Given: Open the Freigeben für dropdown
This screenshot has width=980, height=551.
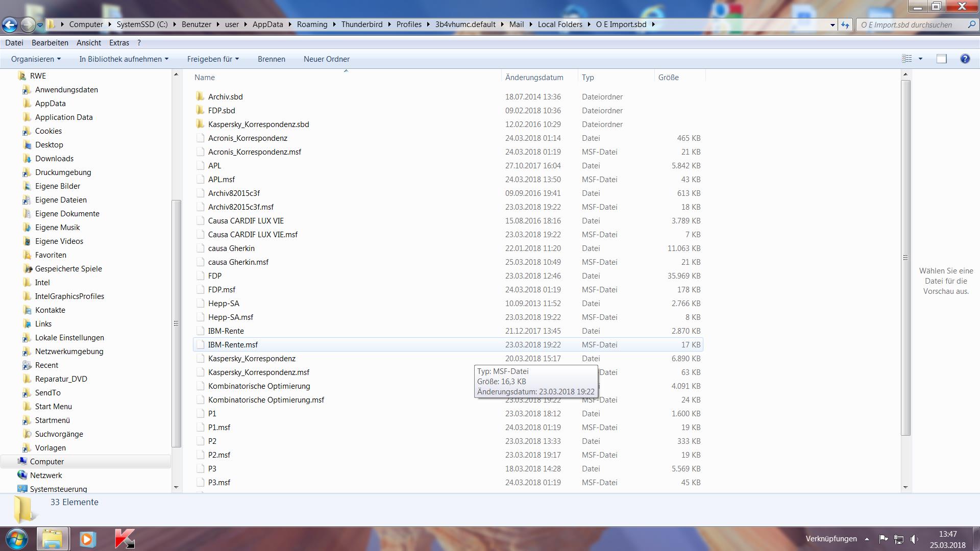Looking at the screenshot, I should pyautogui.click(x=213, y=59).
